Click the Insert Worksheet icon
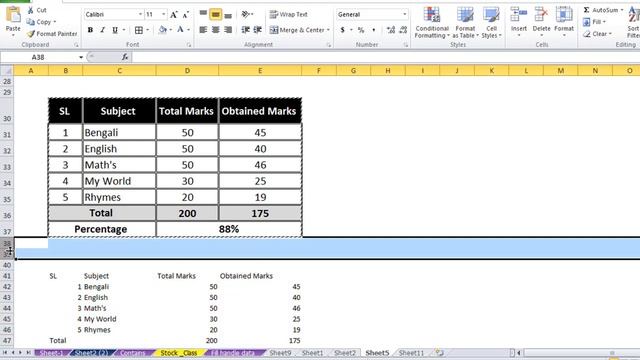Screen dimensions: 640x360 coord(439,353)
